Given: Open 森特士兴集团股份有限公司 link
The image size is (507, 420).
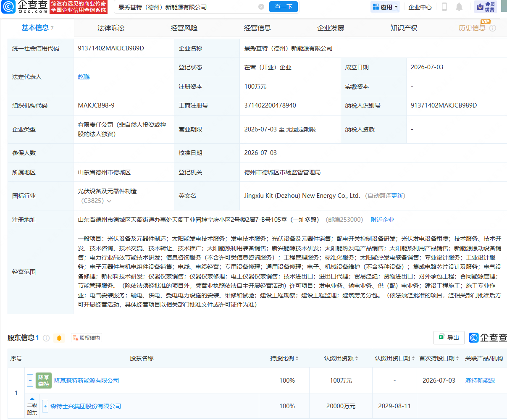Looking at the screenshot, I should coord(86,406).
